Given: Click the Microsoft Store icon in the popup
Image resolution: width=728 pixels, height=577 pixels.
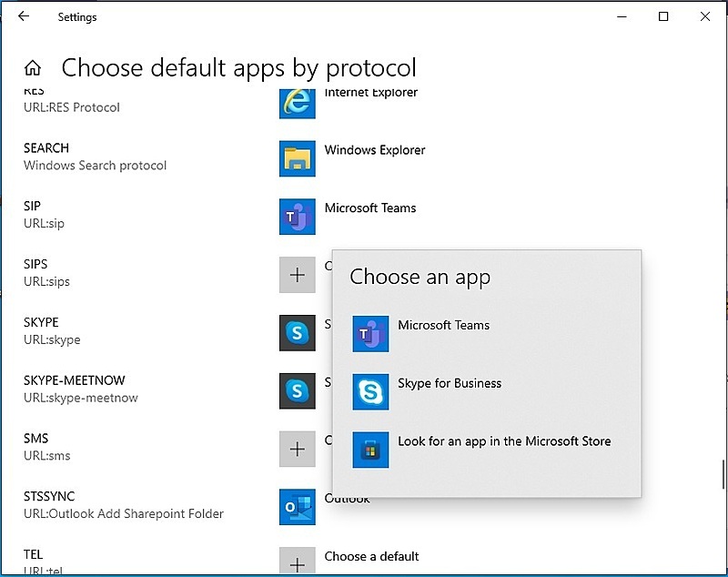Looking at the screenshot, I should [x=370, y=450].
